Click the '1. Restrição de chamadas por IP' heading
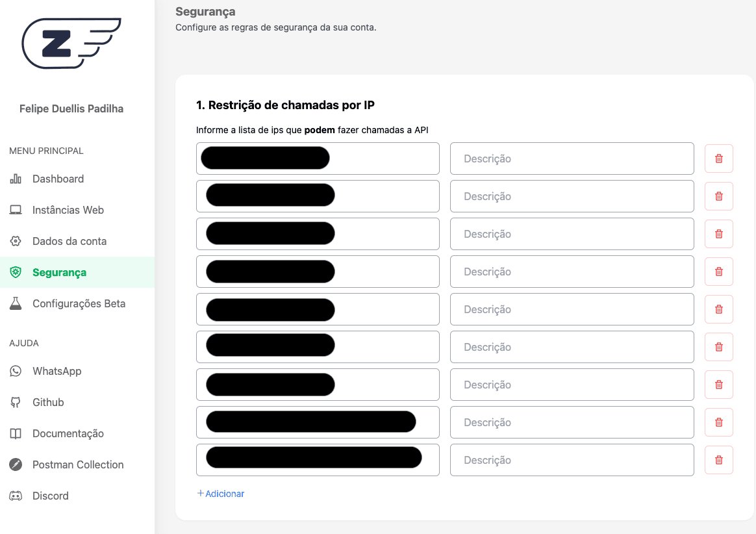The height and width of the screenshot is (534, 756). 285,105
